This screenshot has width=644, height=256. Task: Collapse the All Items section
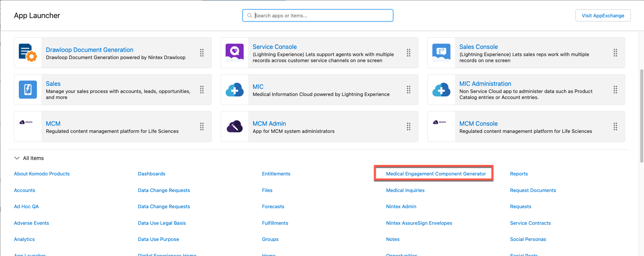17,158
